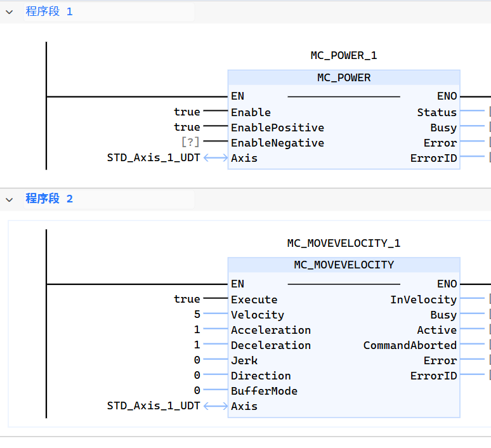The width and height of the screenshot is (491, 448).
Task: Click the true value on Enable input
Action: pos(187,112)
